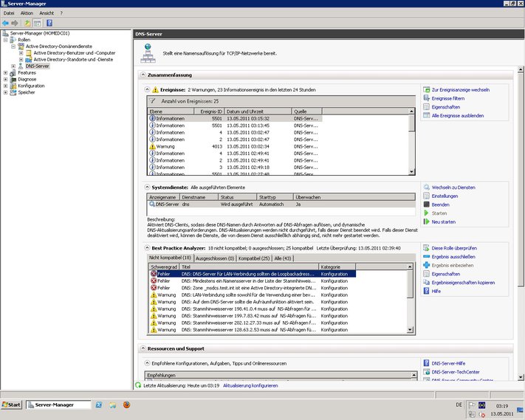Select Speicher in the tree
Image resolution: width=525 pixels, height=420 pixels.
pos(27,92)
